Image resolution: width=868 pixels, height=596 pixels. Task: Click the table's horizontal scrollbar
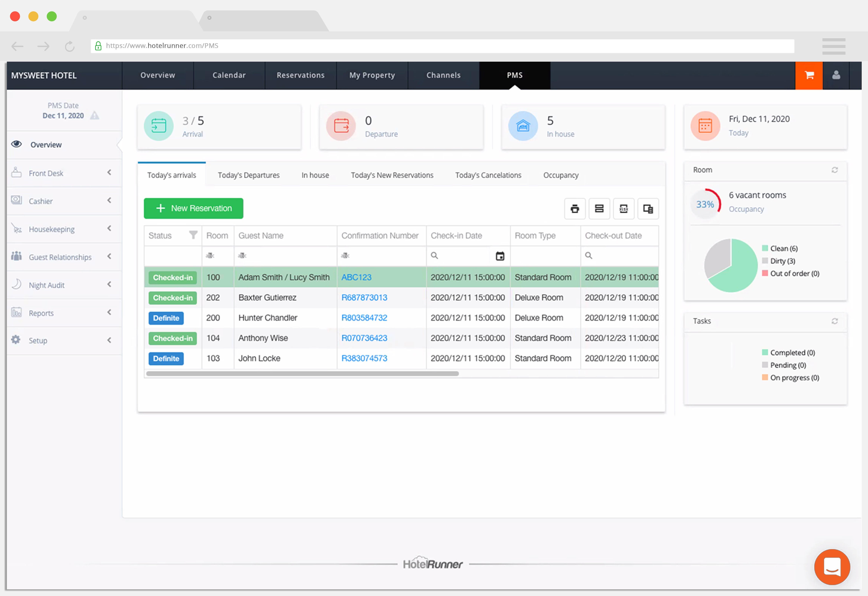[302, 374]
